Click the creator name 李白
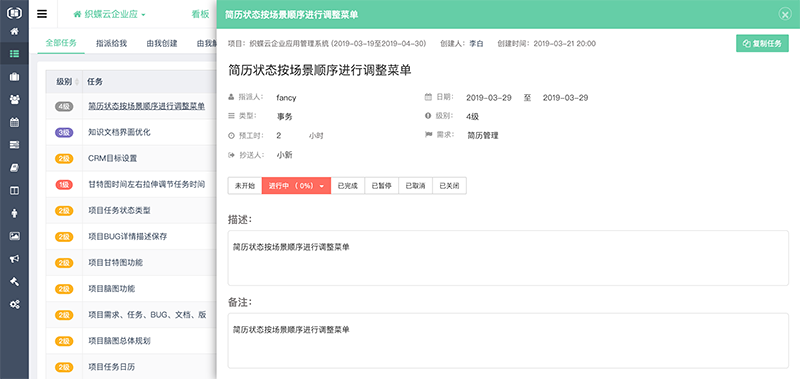The image size is (800, 379). coord(476,43)
